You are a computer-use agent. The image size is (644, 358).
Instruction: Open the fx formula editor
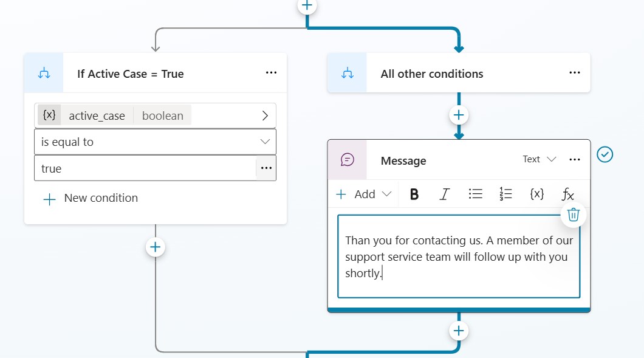tap(567, 194)
